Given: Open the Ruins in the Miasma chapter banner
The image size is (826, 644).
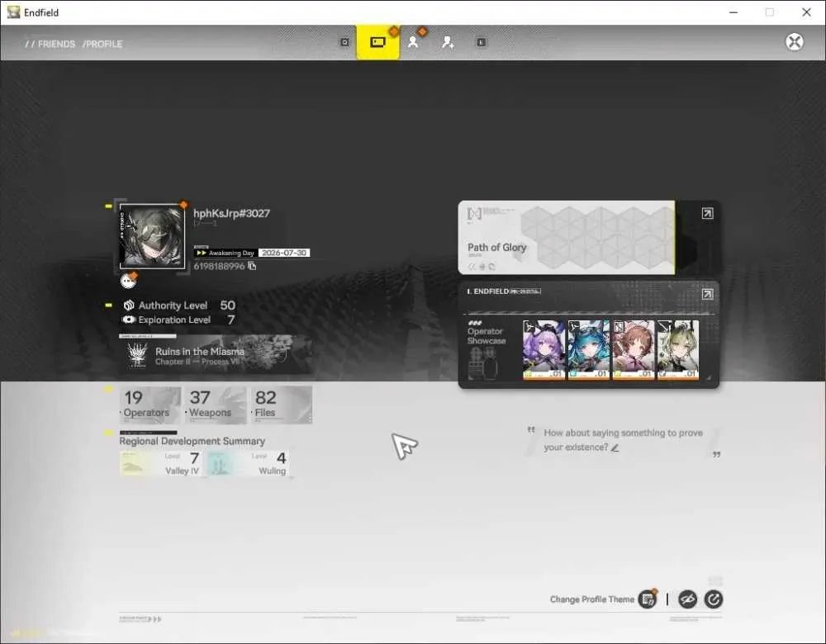Looking at the screenshot, I should coord(216,355).
